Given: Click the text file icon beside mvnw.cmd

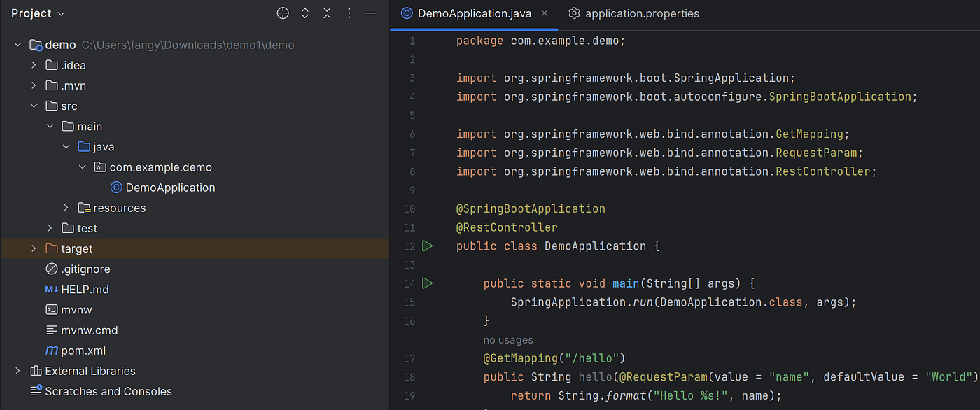Looking at the screenshot, I should tap(51, 330).
